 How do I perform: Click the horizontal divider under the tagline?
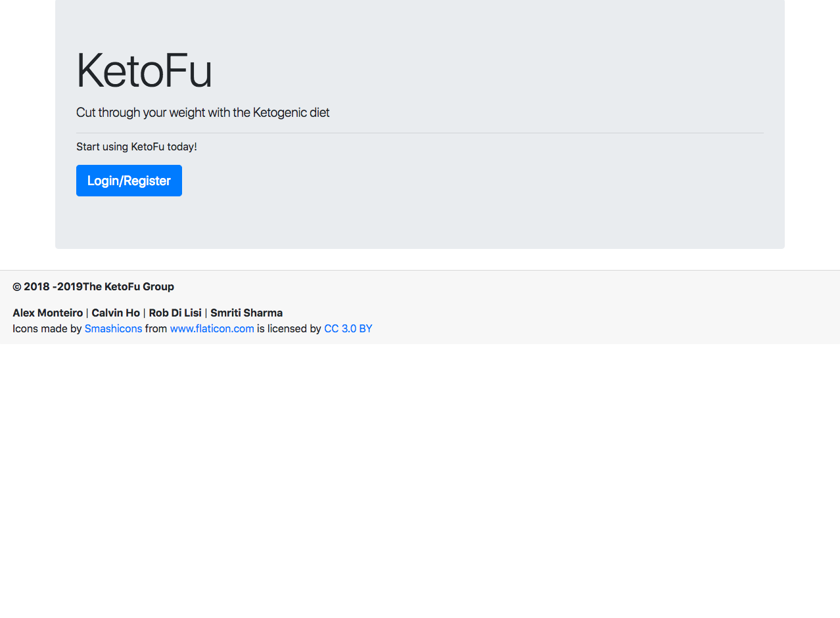419,133
